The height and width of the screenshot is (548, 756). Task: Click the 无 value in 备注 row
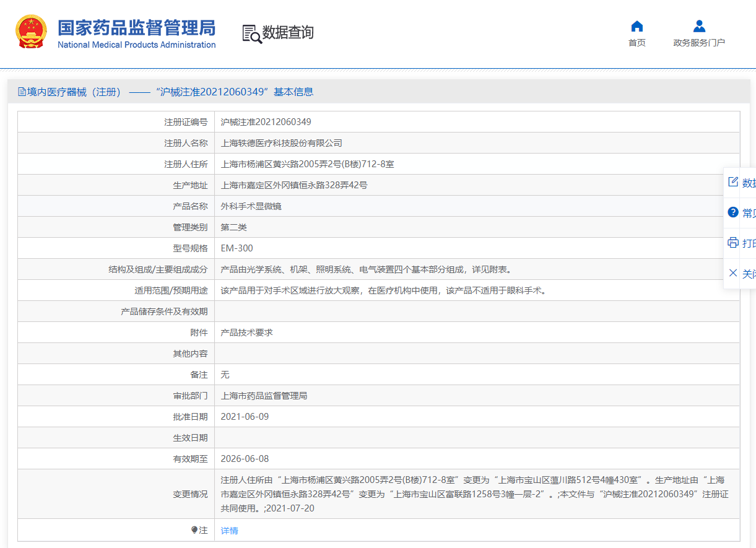[x=225, y=375]
